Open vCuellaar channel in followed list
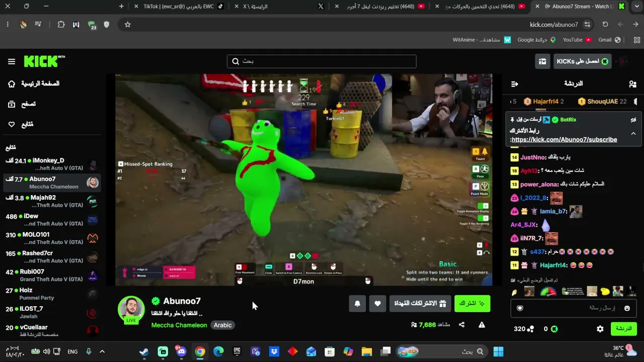644x362 pixels. (52, 331)
